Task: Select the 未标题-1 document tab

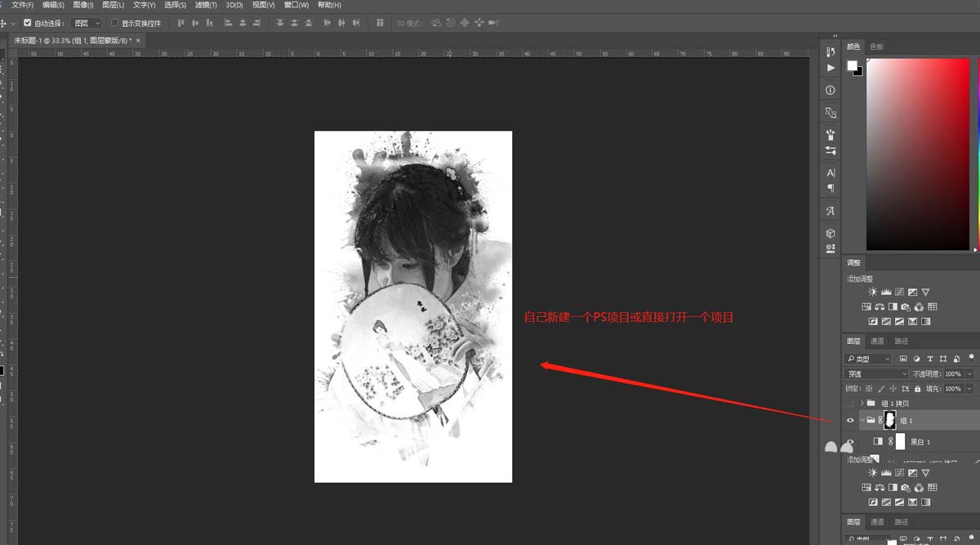Action: coord(73,40)
